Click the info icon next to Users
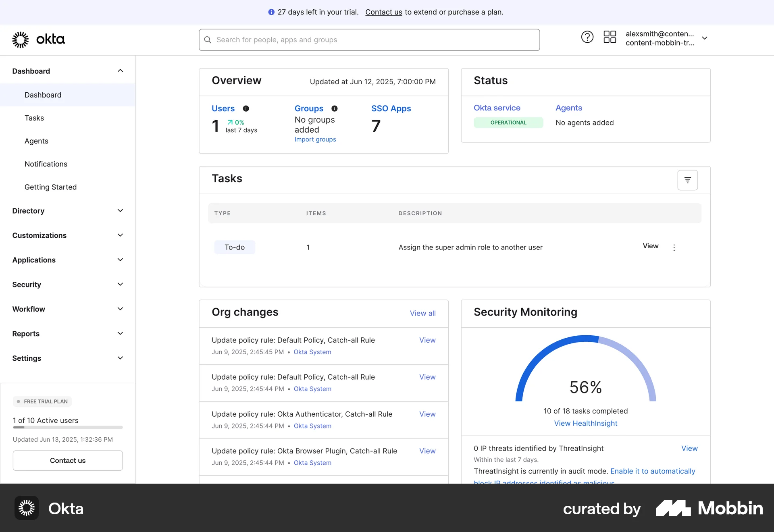Screen dimensions: 774x532 [246, 108]
